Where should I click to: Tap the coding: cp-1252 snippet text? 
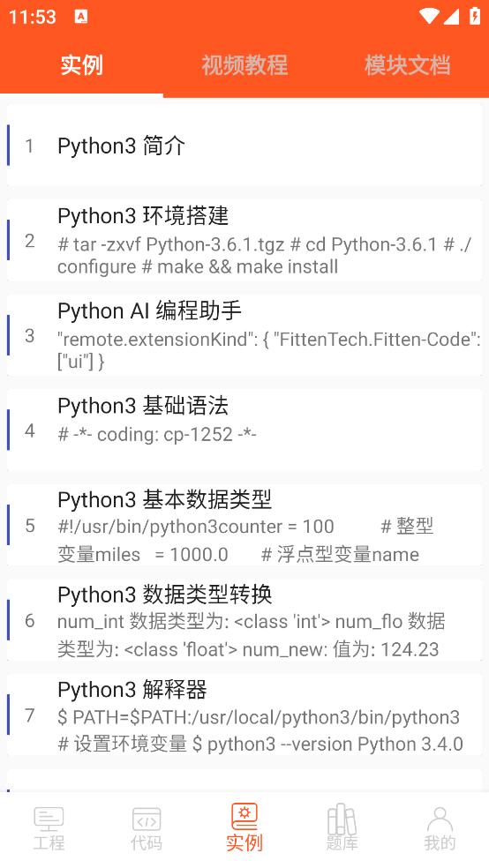coord(157,434)
